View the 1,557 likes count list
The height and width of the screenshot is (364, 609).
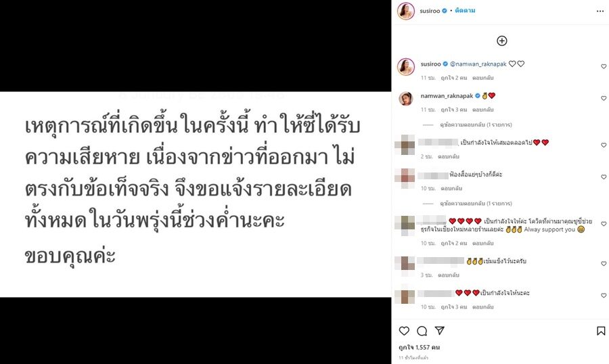[x=419, y=347]
